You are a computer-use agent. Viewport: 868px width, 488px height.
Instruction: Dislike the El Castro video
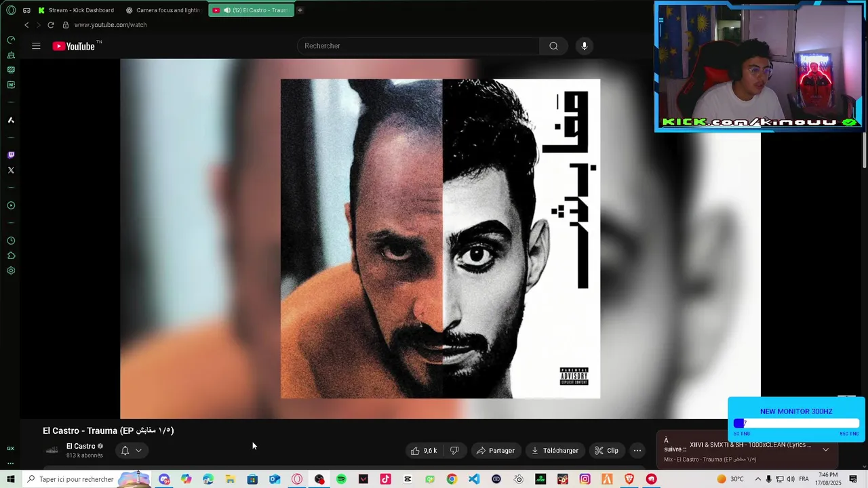(454, 450)
